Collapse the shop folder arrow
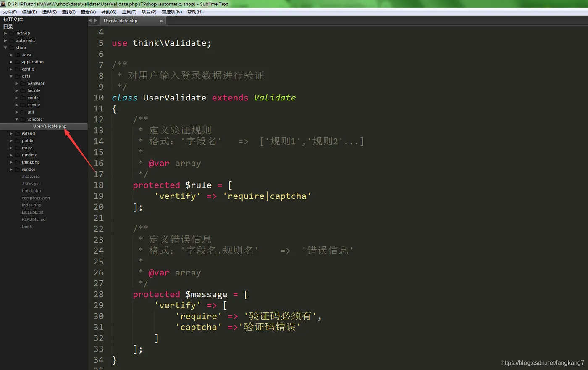The width and height of the screenshot is (588, 370). [x=5, y=48]
